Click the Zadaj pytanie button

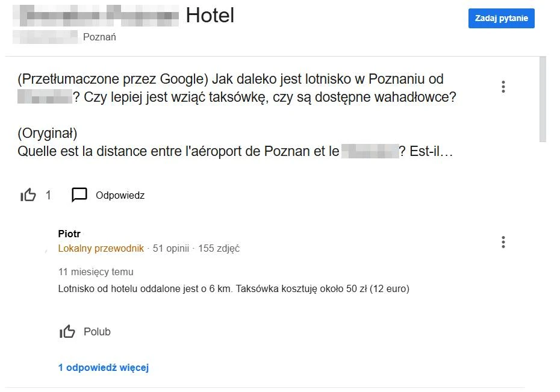pos(501,18)
